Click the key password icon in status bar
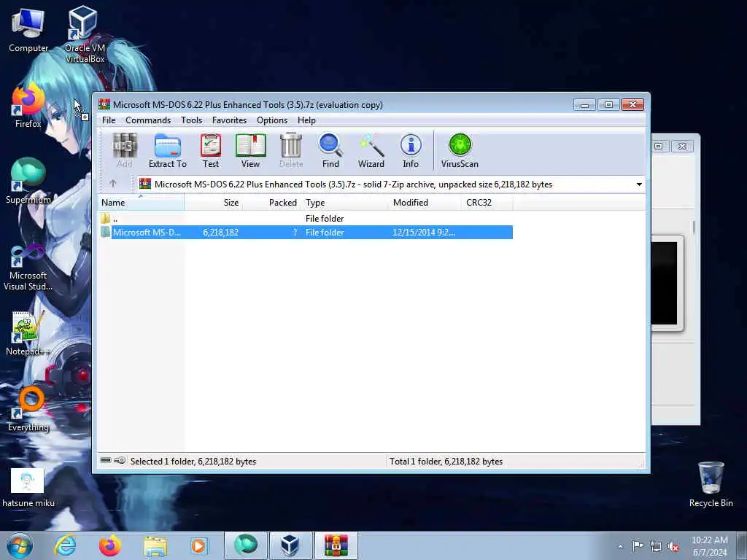The image size is (747, 560). pos(120,461)
